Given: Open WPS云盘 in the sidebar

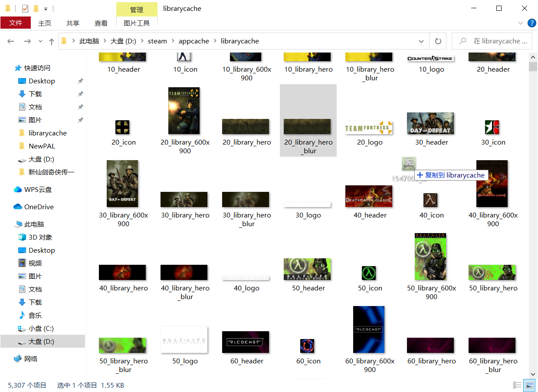Looking at the screenshot, I should tap(33, 190).
